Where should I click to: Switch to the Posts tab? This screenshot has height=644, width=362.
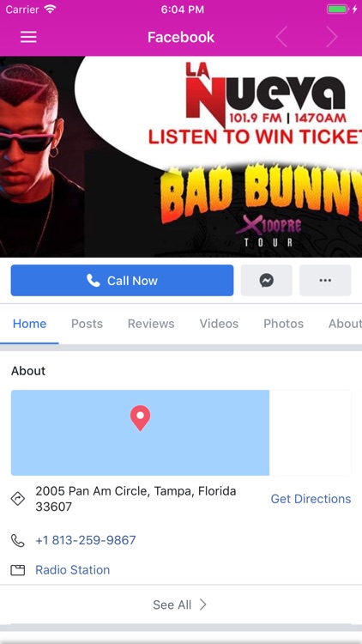(x=87, y=324)
